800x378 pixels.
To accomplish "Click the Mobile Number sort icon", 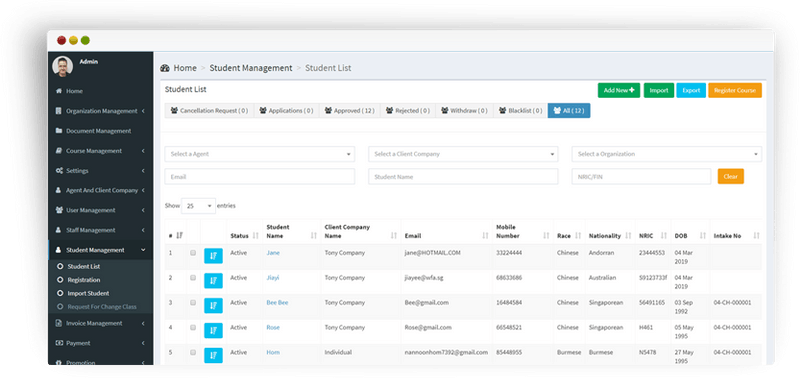I will 546,236.
